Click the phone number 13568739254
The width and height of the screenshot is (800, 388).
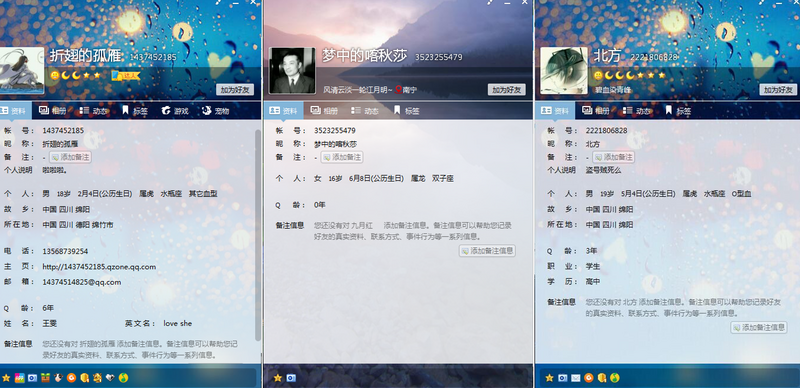coord(65,251)
